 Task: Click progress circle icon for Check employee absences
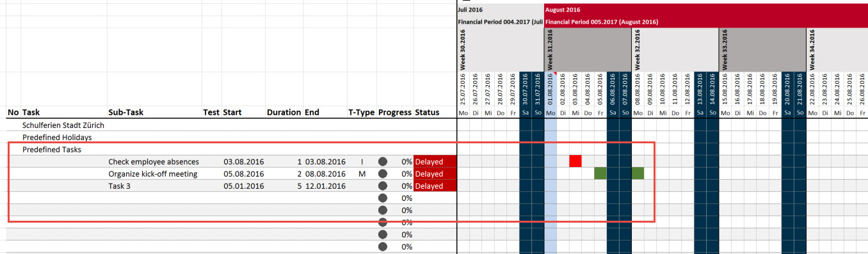[x=383, y=161]
